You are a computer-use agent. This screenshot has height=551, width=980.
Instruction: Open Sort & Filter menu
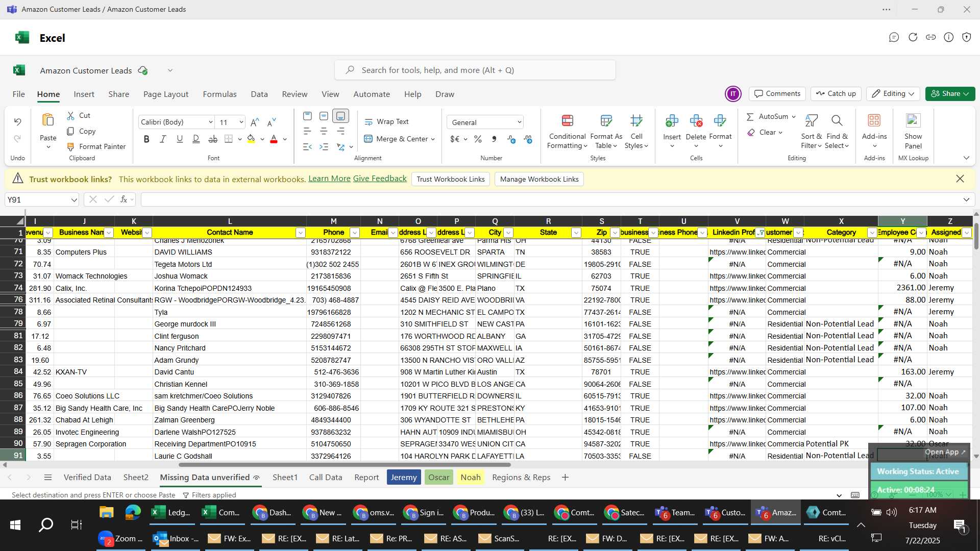coord(811,132)
